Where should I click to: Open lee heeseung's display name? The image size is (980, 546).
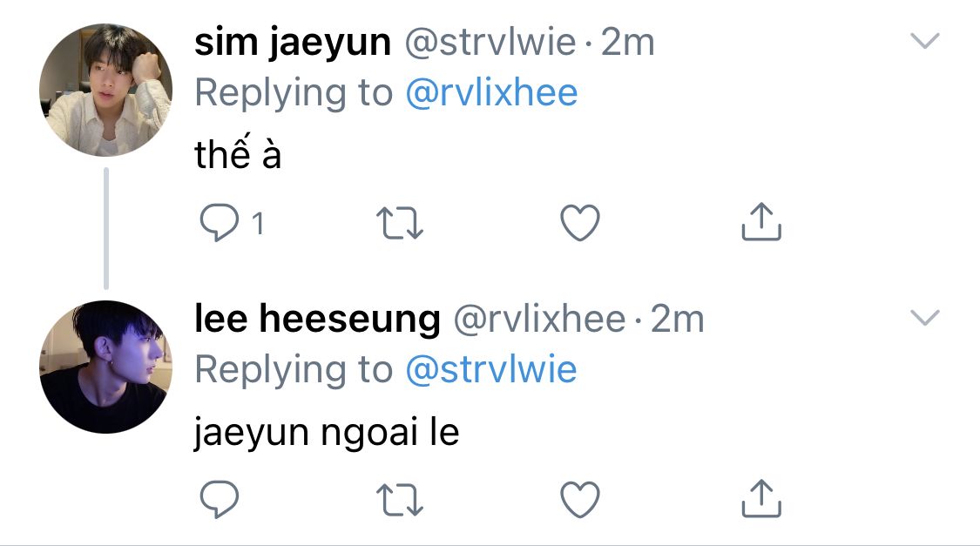[317, 320]
